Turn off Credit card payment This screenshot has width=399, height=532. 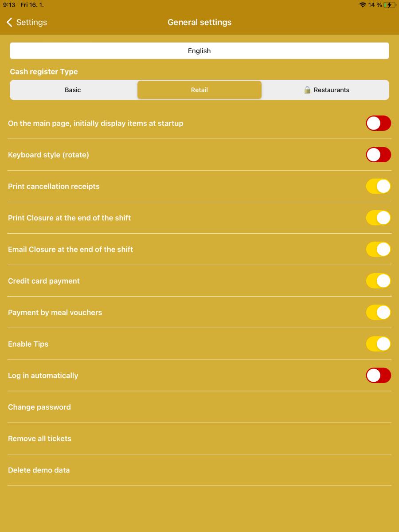pos(378,281)
